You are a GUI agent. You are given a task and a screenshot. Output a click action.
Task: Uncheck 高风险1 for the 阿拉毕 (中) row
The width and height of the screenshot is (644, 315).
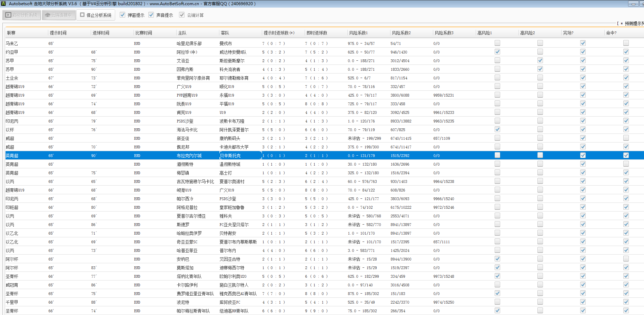pos(497,52)
